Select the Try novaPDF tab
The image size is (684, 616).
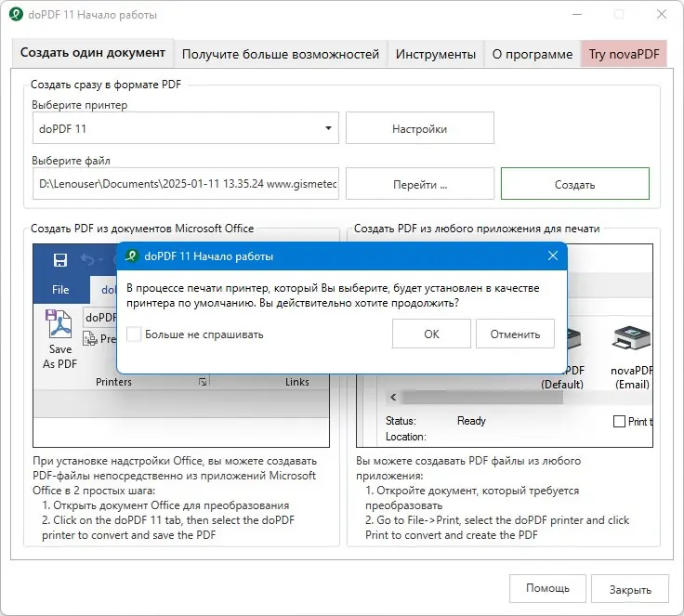coord(624,54)
